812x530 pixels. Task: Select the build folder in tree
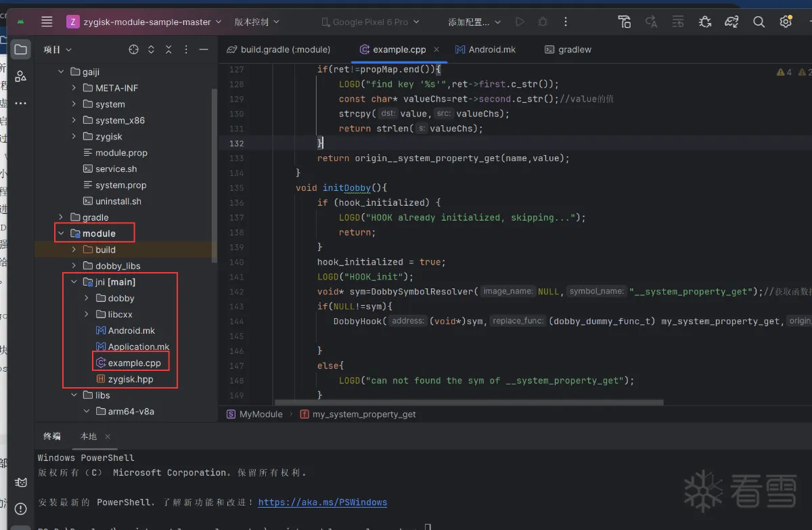click(99, 250)
